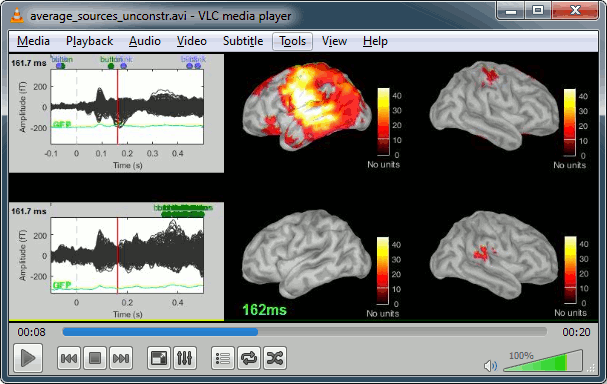Image resolution: width=607 pixels, height=384 pixels.
Task: Toggle random shuffle playback
Action: tap(275, 358)
